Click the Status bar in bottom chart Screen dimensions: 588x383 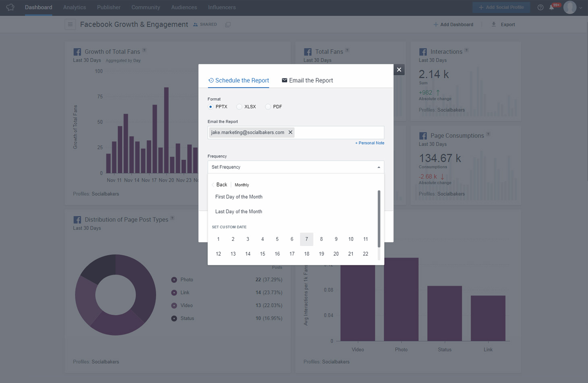(x=445, y=314)
